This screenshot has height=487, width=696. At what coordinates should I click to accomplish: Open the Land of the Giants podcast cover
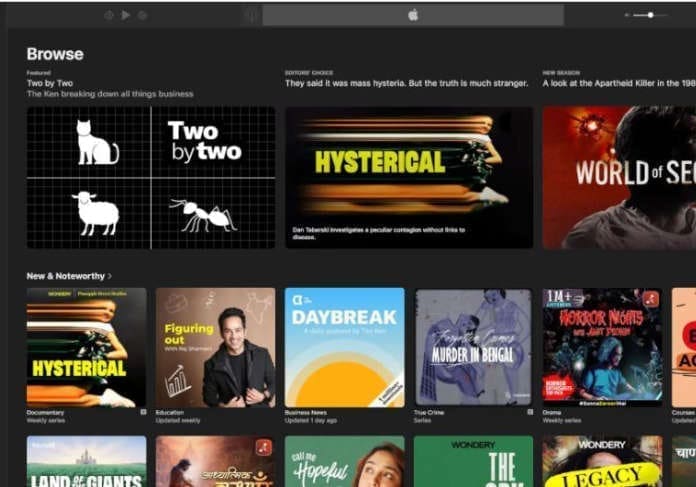[x=87, y=461]
